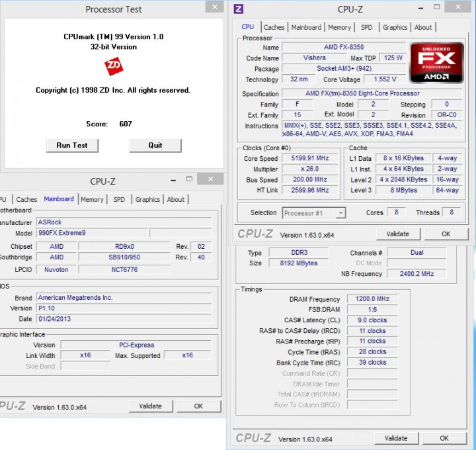Click Run Test in Processor Test
This screenshot has height=450, width=476.
coord(72,145)
